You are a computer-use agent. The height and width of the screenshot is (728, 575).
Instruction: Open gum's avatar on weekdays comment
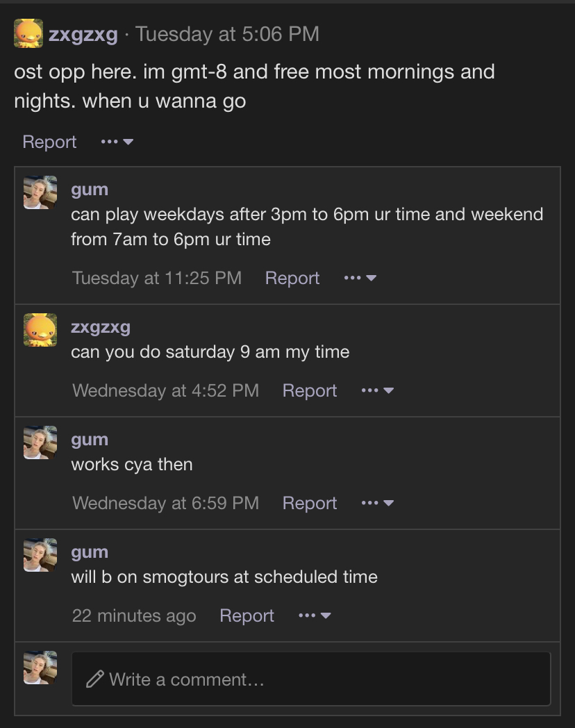click(40, 192)
